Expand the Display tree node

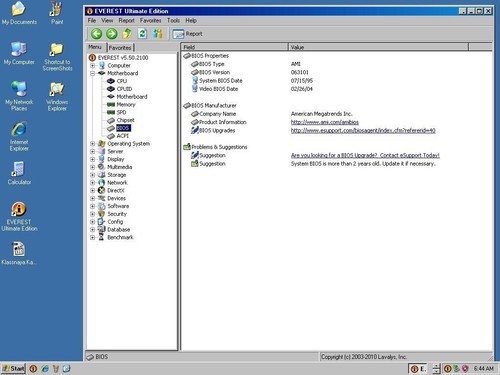(93, 159)
